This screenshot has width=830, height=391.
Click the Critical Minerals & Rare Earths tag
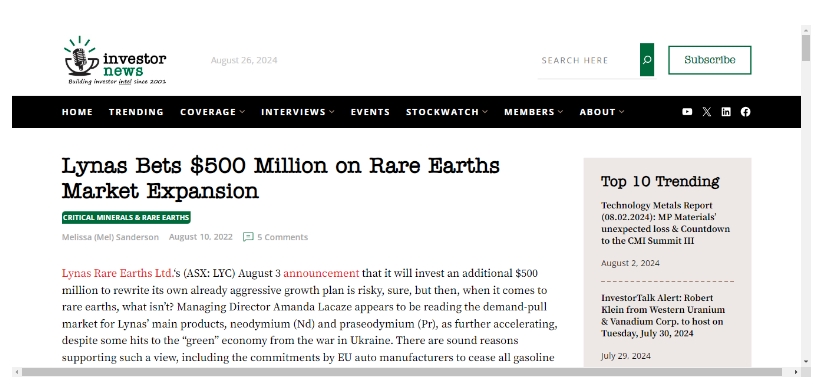click(126, 217)
